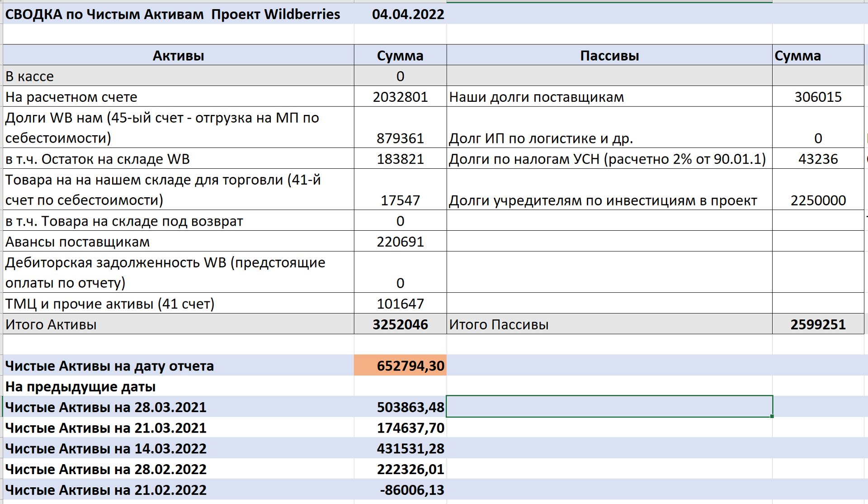Click the total 3252046

(401, 324)
